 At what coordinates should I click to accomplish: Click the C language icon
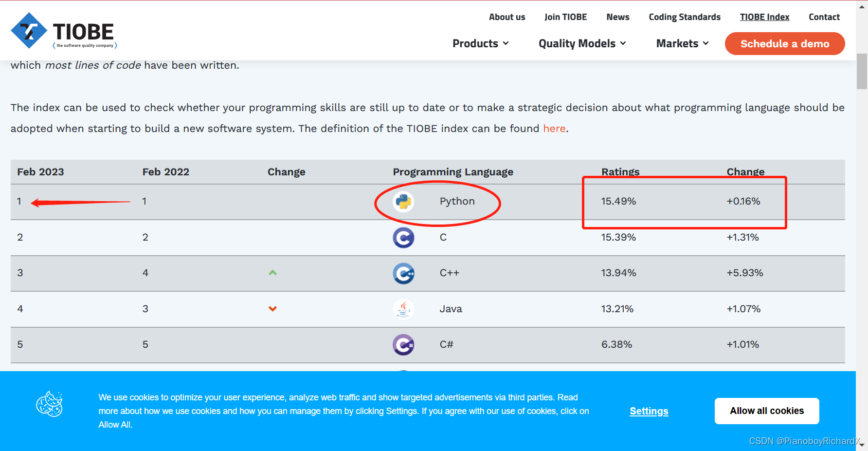point(403,237)
